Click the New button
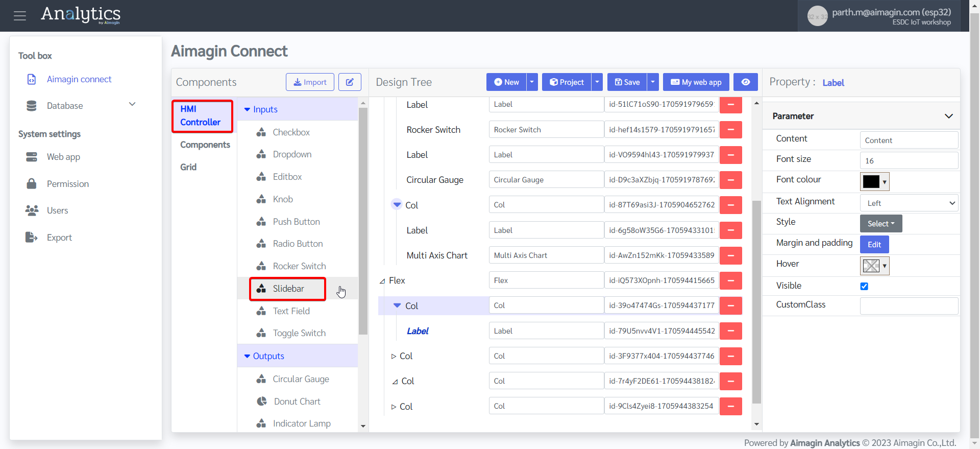This screenshot has height=449, width=980. 506,82
